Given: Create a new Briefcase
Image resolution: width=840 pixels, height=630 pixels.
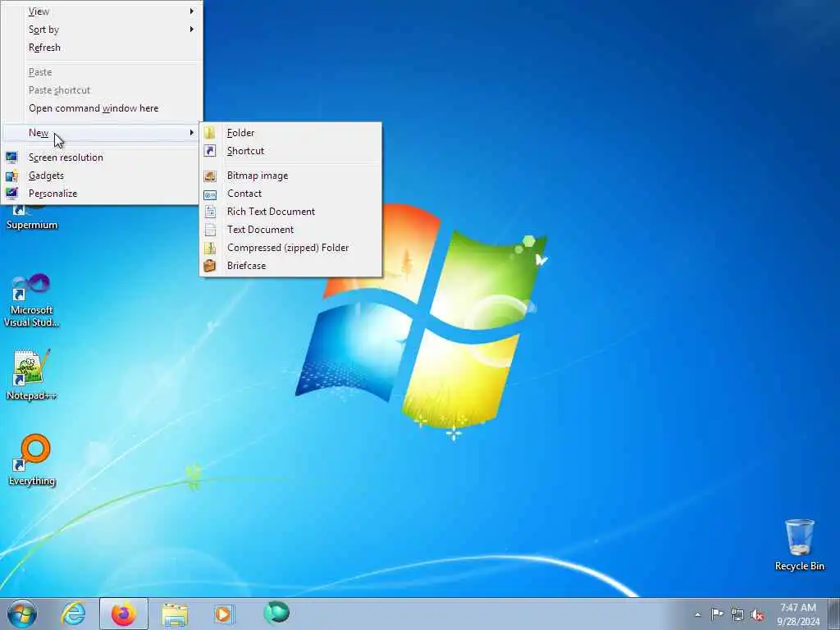Looking at the screenshot, I should 290,266.
